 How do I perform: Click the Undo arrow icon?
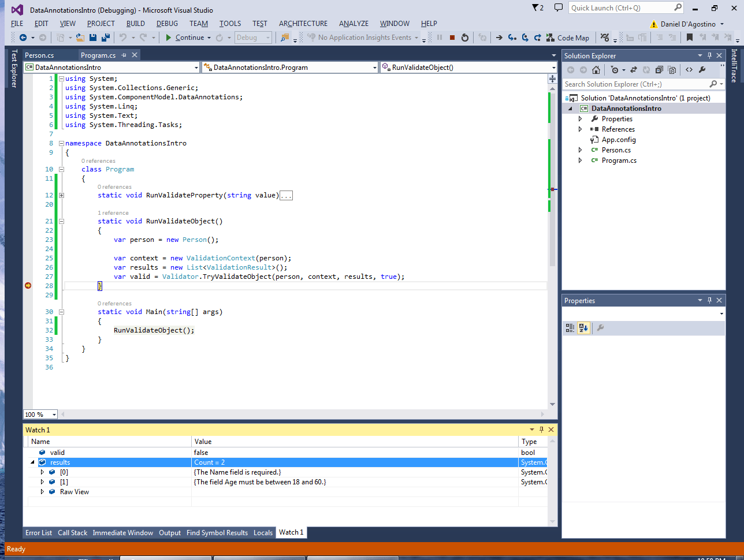click(122, 38)
